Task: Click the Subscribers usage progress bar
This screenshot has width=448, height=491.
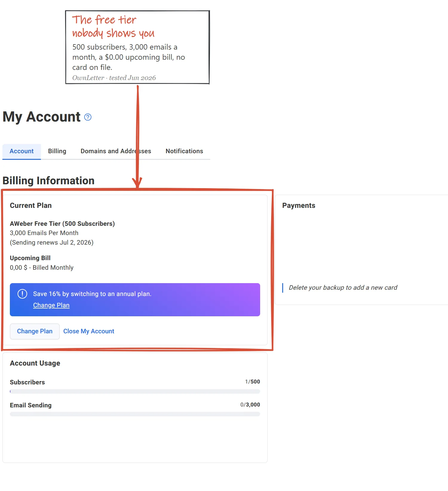Action: 135,391
